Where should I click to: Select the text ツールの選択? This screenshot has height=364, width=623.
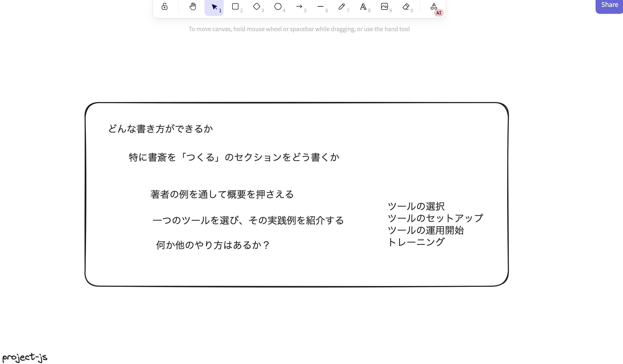click(x=416, y=206)
